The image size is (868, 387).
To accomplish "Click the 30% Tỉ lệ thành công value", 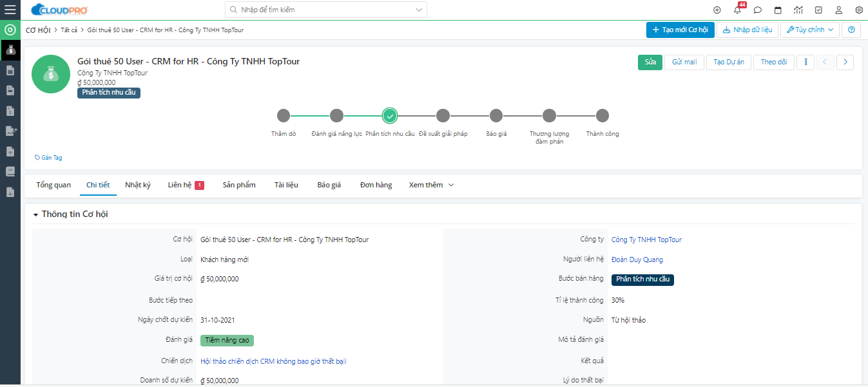I will click(618, 300).
